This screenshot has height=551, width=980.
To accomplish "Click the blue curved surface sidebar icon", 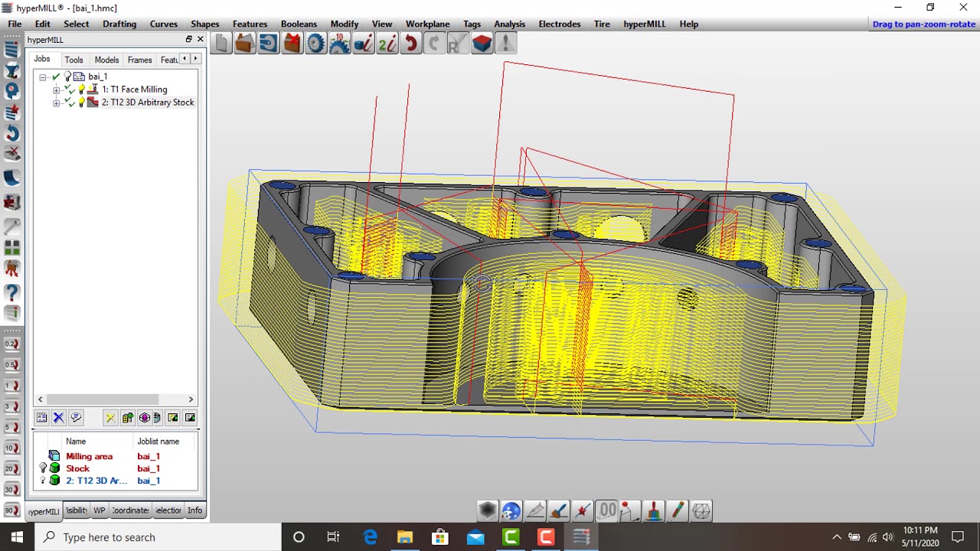I will (11, 178).
